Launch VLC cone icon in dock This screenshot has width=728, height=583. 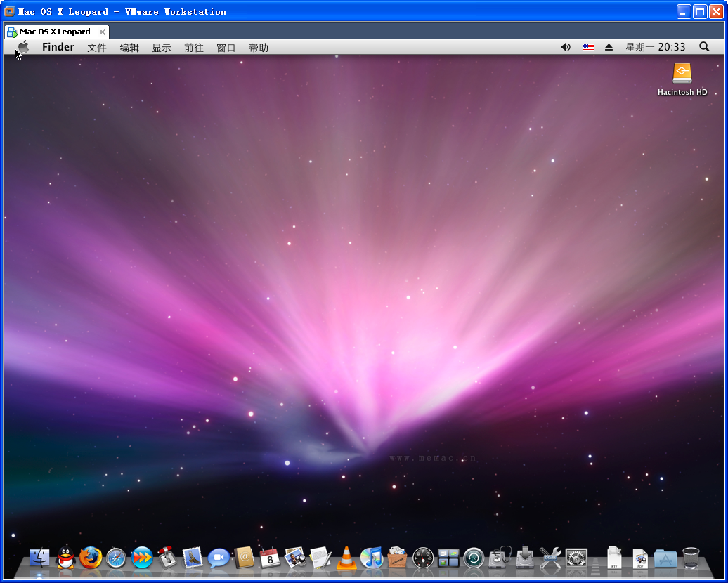click(x=346, y=558)
